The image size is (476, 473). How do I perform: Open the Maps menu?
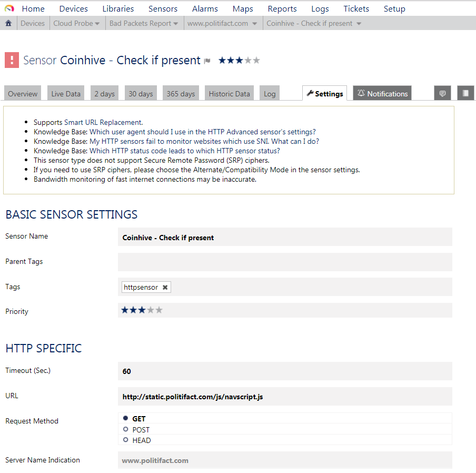pyautogui.click(x=243, y=9)
